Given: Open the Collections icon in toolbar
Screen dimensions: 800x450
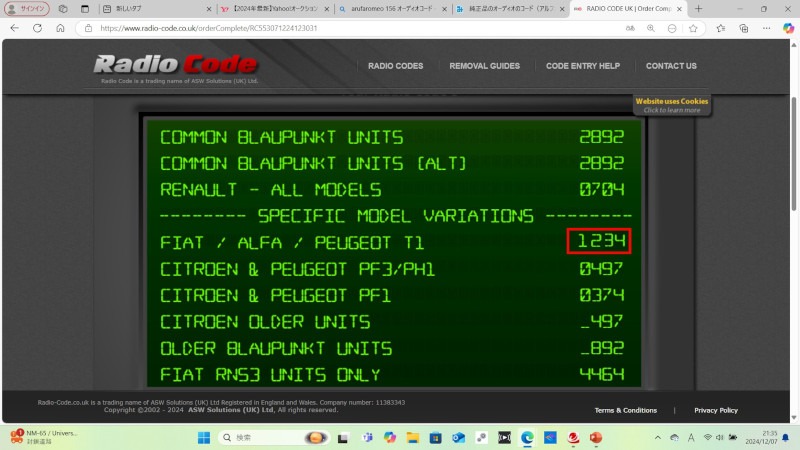Looking at the screenshot, I should 743,29.
